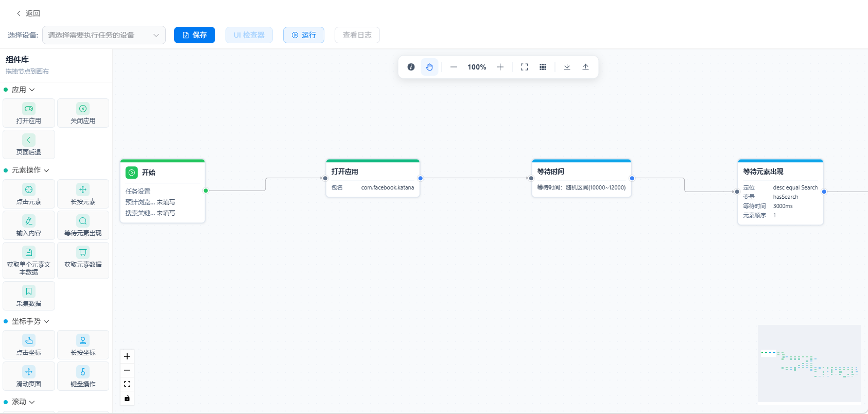Select the 键盘操作 component
This screenshot has height=414, width=868.
(x=83, y=376)
